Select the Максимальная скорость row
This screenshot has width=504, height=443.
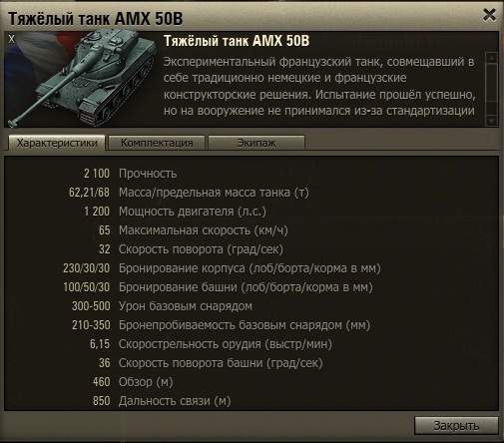coord(193,230)
